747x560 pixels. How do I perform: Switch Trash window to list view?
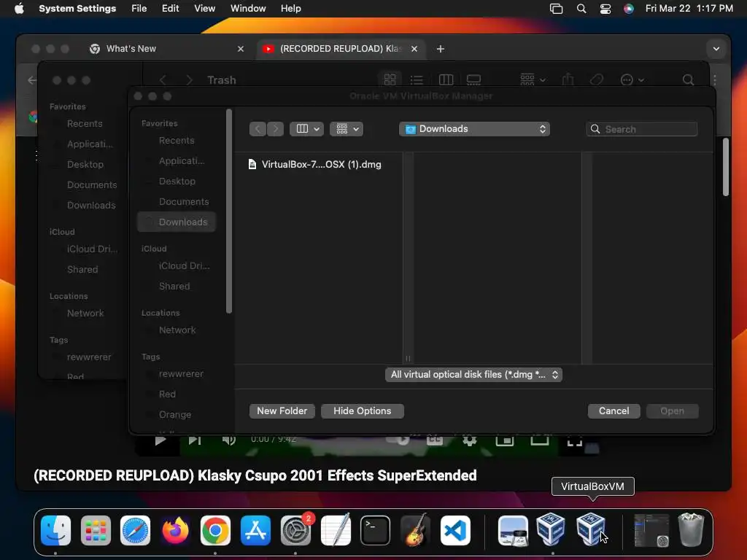click(417, 79)
